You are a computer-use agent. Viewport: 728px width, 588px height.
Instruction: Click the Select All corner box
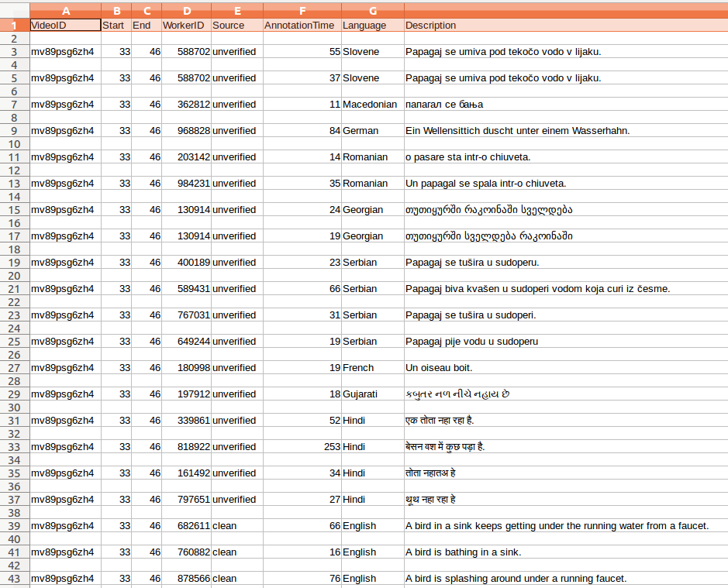point(14,12)
